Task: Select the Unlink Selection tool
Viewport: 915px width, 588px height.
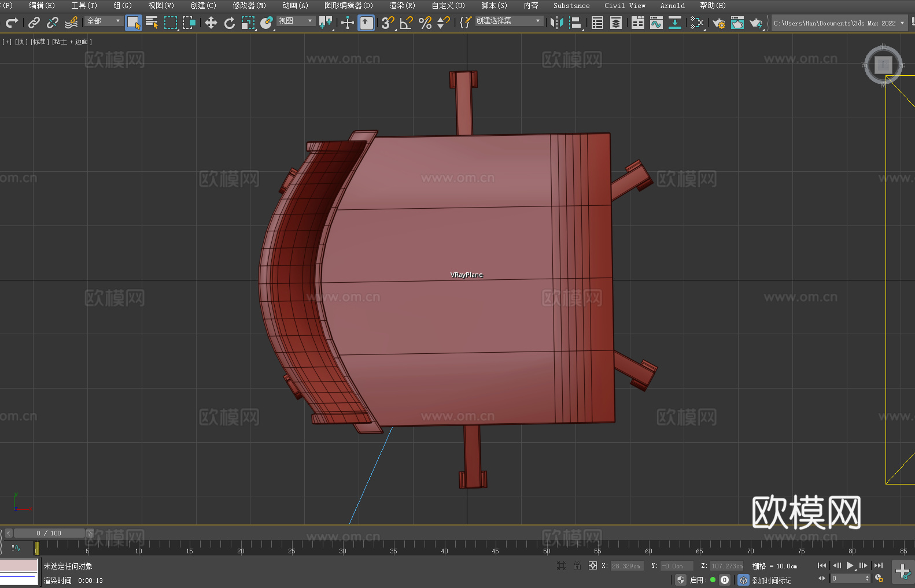Action: click(x=53, y=23)
